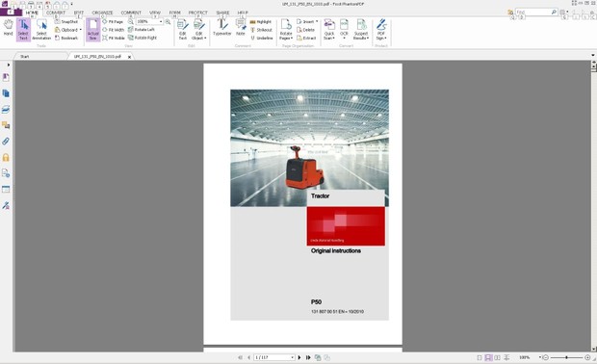
Task: Add a Bookmark from the ribbon
Action: pos(66,38)
